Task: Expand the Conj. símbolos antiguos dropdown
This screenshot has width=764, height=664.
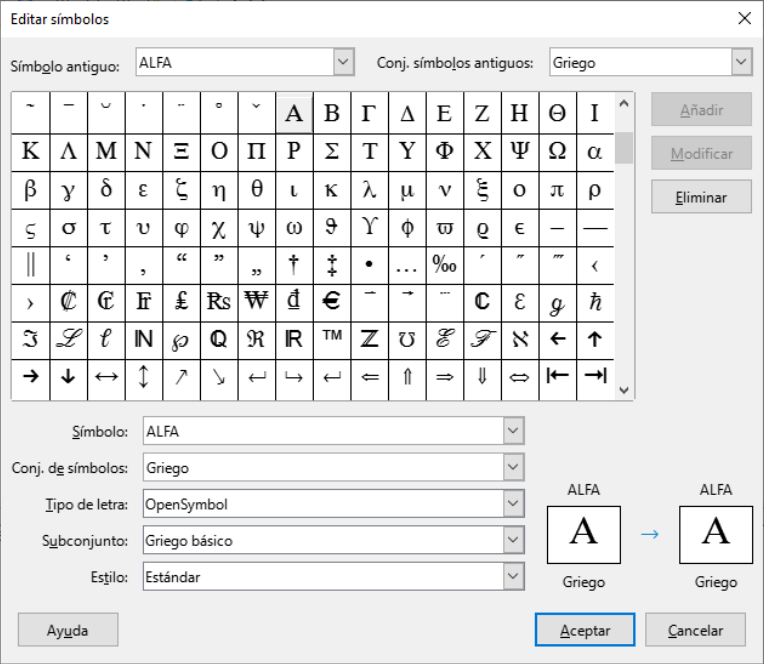Action: 740,62
